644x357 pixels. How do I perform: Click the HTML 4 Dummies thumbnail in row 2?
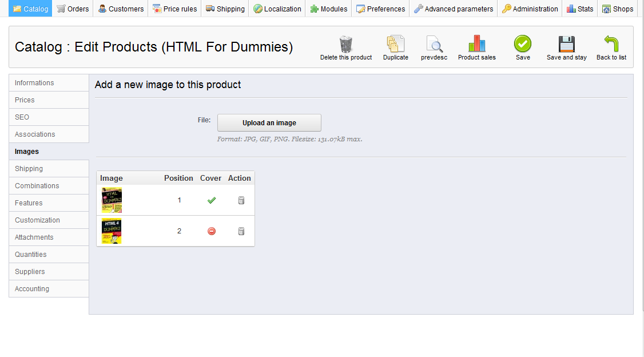[x=112, y=231]
